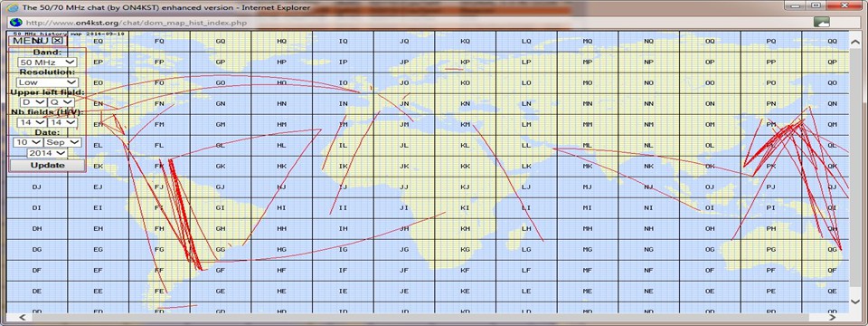Close the MENU panel with X icon
This screenshot has width=868, height=326.
click(58, 41)
